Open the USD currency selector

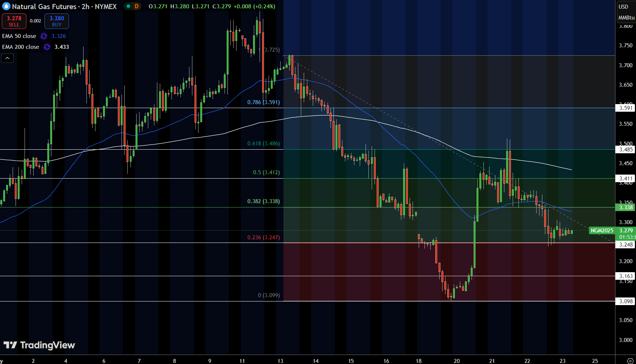(623, 7)
